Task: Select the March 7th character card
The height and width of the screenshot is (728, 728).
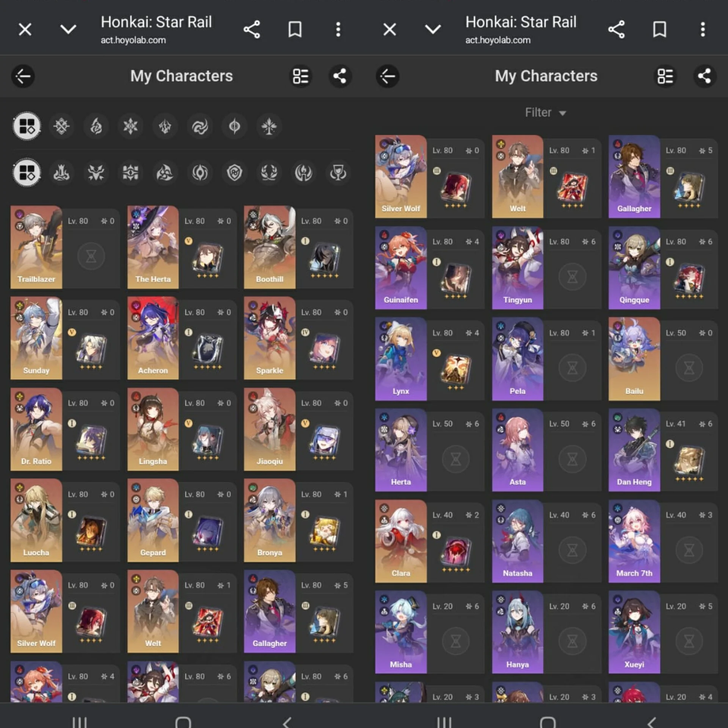Action: tap(664, 541)
